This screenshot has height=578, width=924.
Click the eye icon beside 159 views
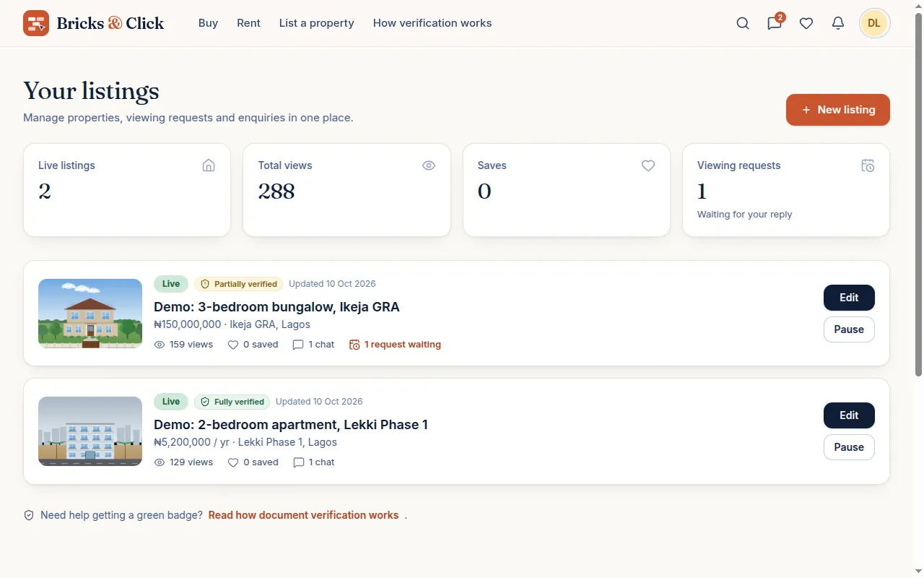click(x=160, y=345)
